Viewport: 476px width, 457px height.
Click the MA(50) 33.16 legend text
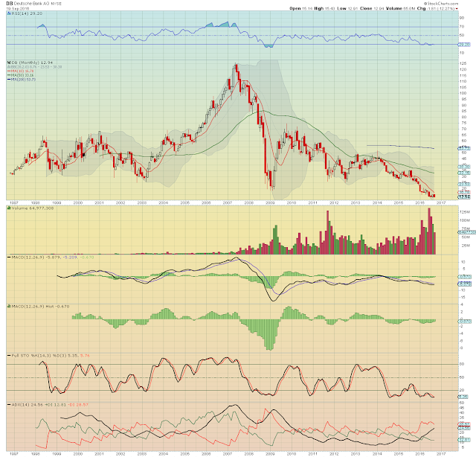click(x=22, y=74)
